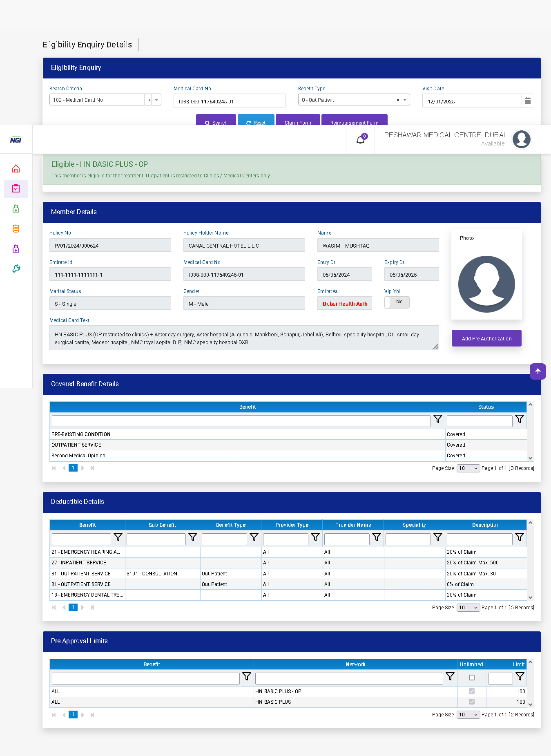The image size is (551, 756).
Task: Click the wrench tools sidebar icon
Action: pos(16,268)
